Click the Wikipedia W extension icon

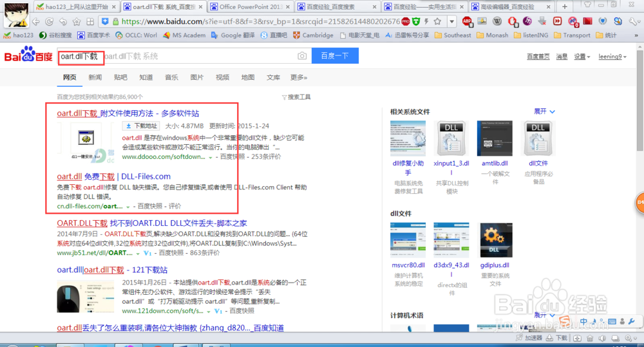[497, 21]
